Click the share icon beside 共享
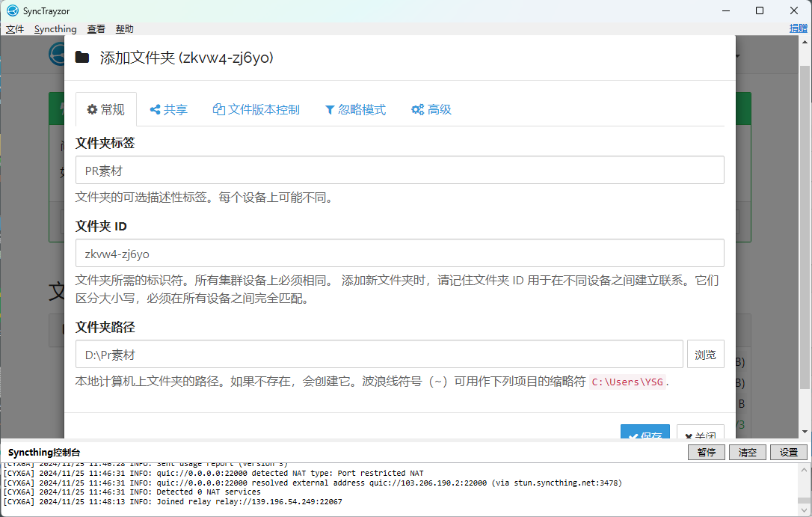Image resolution: width=812 pixels, height=517 pixels. 155,109
